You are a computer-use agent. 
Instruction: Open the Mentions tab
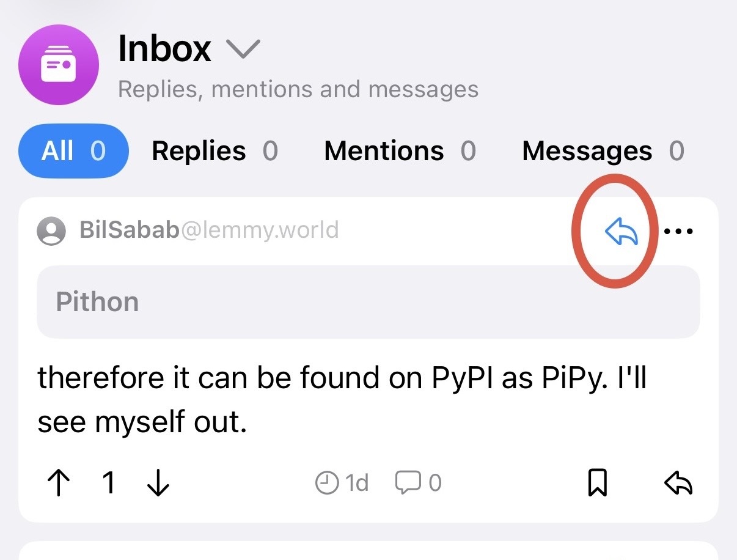400,151
